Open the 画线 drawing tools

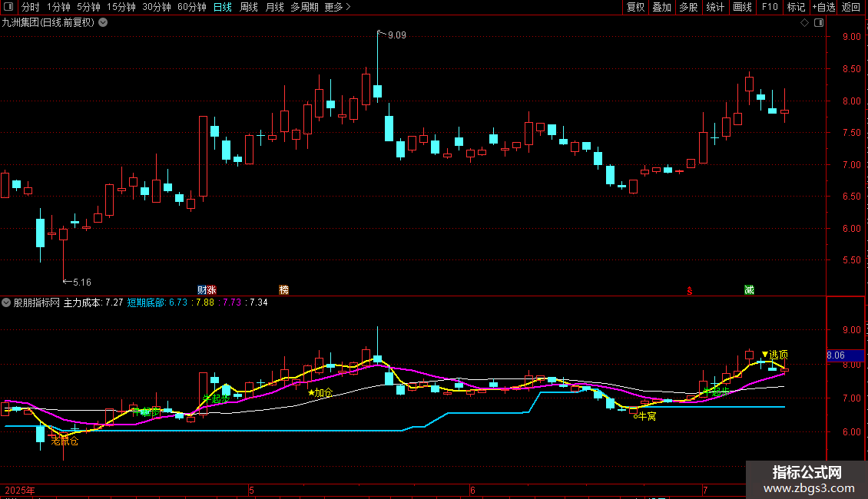pos(742,7)
